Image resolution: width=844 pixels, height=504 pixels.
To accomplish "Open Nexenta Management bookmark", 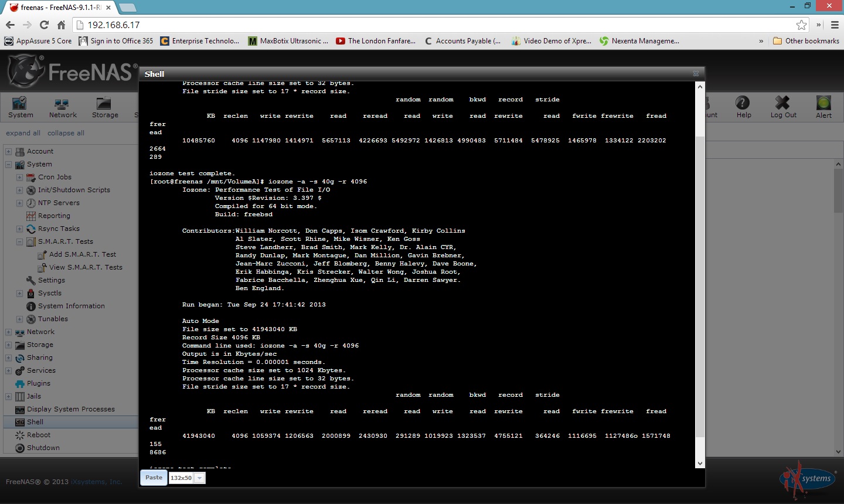I will point(639,41).
